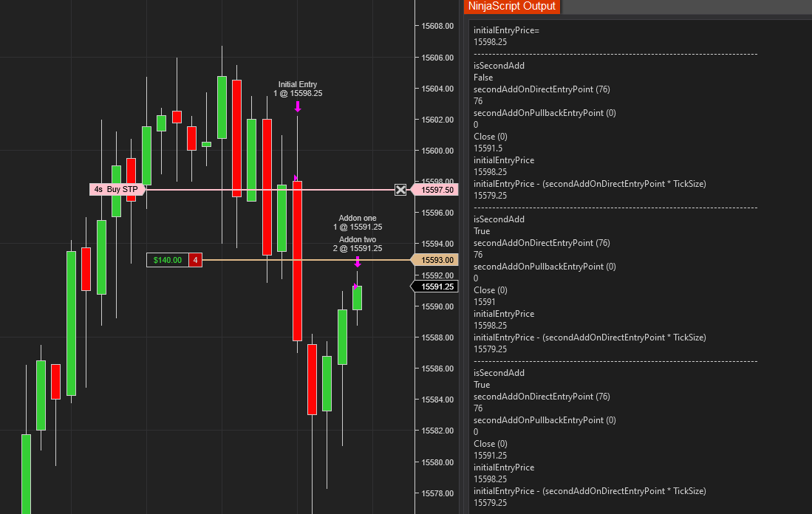
Task: Click the 15591.25 current price marker
Action: click(x=434, y=287)
